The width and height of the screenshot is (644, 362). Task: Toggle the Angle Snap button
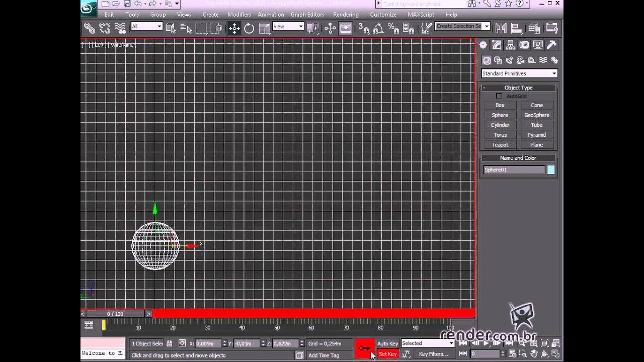click(x=378, y=28)
